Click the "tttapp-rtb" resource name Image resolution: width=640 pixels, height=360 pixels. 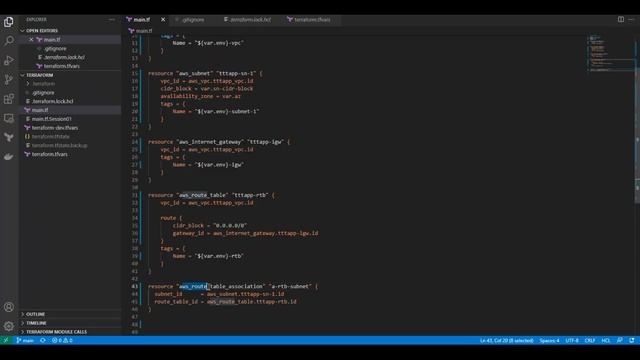click(249, 195)
